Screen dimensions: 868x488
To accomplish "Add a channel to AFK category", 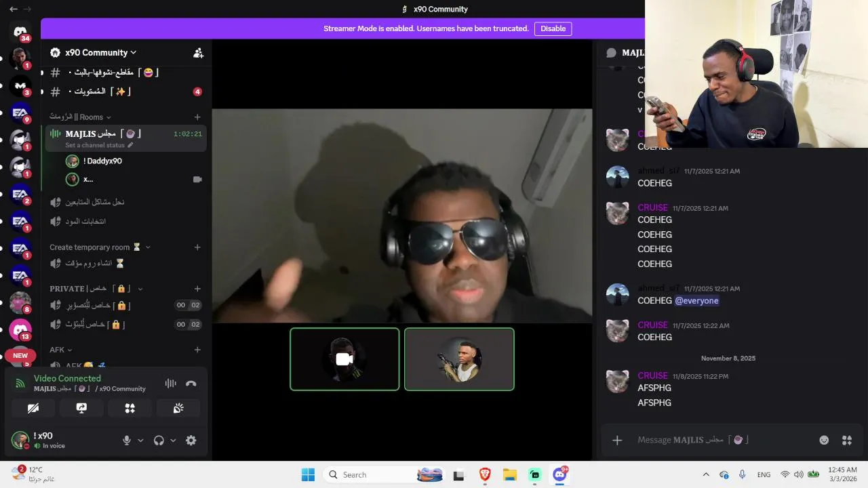I will 197,350.
